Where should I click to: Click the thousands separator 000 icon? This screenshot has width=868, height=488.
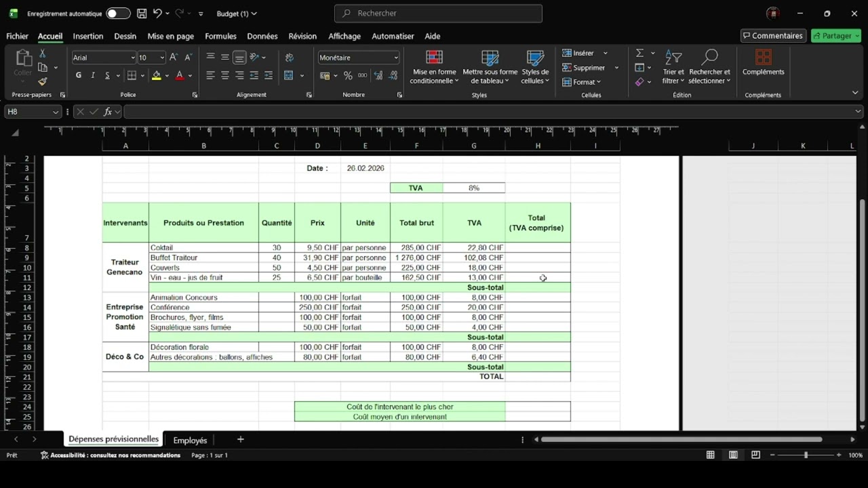(x=362, y=76)
